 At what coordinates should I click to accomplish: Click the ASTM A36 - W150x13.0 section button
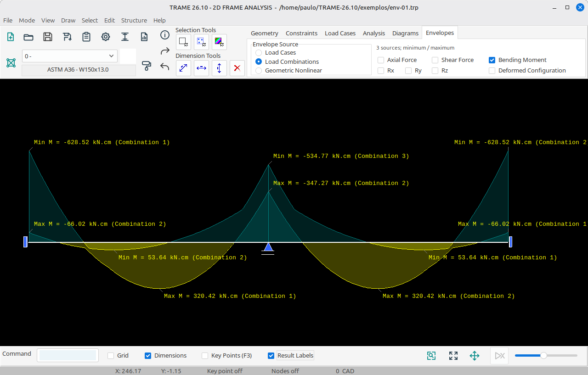coord(79,70)
